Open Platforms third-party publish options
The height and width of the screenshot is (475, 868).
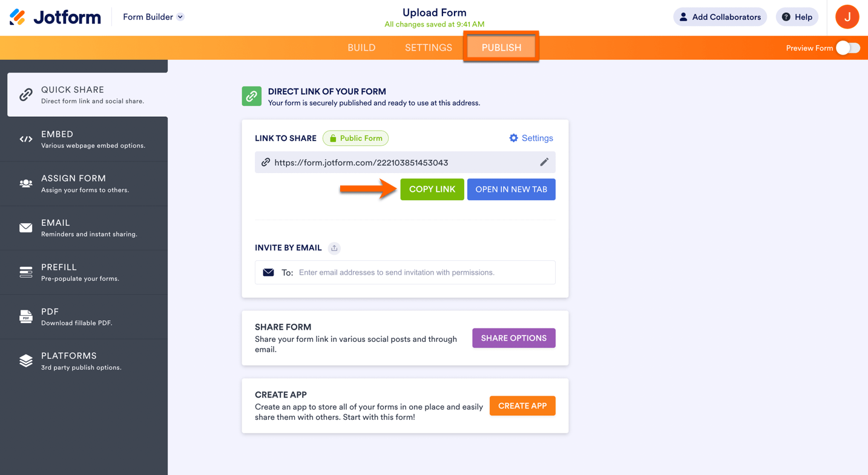coord(84,361)
